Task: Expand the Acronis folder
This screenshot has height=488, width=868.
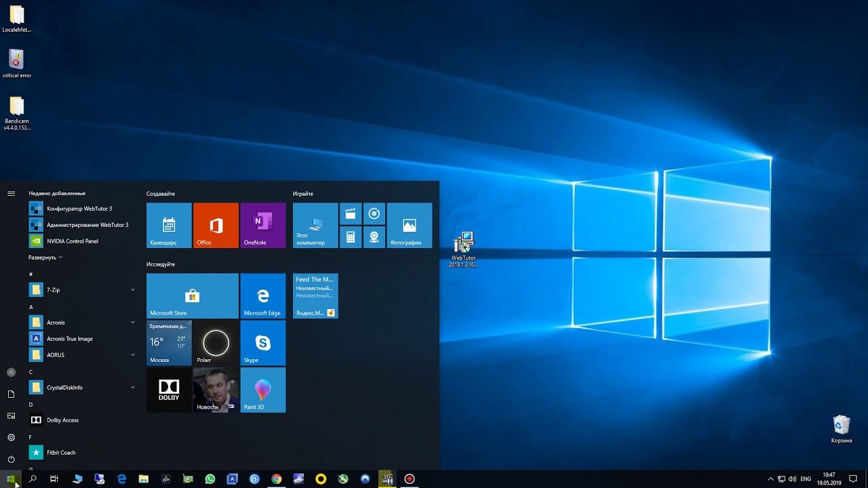Action: click(x=83, y=323)
